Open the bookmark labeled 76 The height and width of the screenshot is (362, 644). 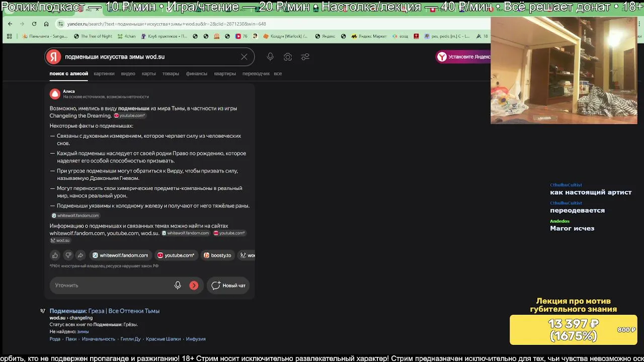click(x=242, y=36)
